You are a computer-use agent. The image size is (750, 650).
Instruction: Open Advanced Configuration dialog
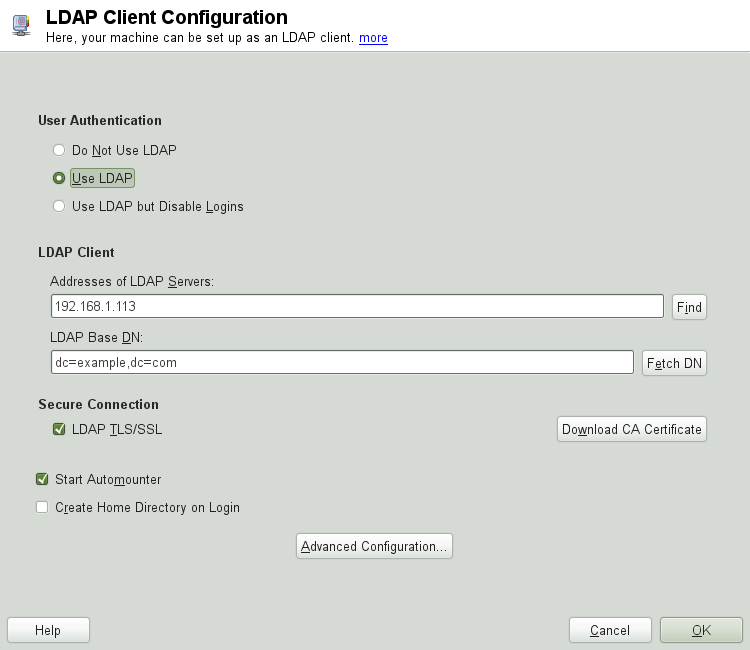point(374,546)
